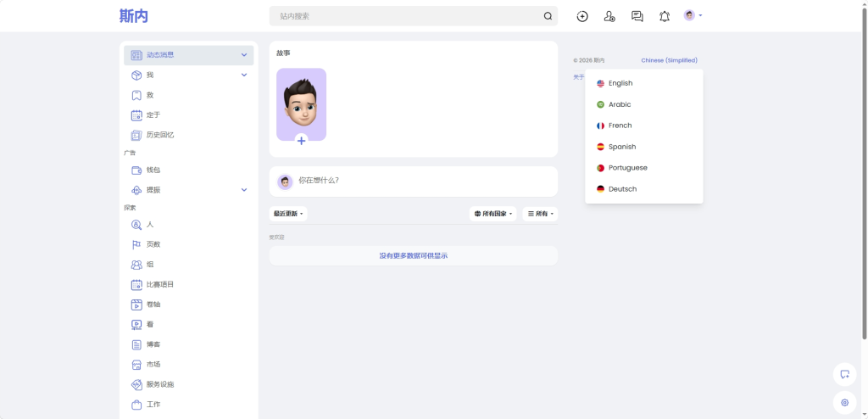Open the 历史回忆 memories icon

click(136, 135)
